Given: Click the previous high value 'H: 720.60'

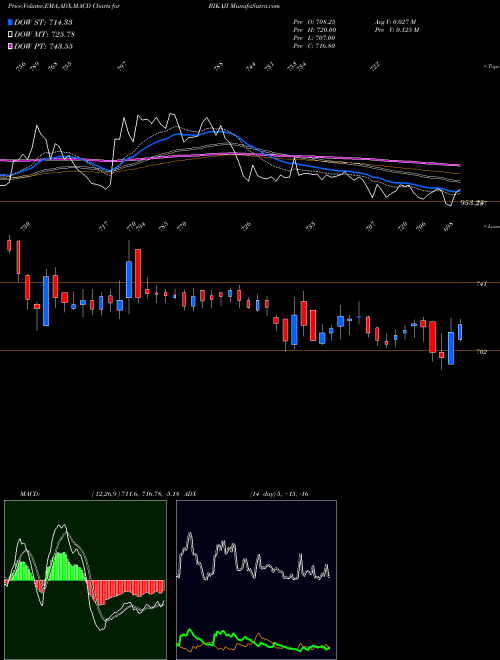Looking at the screenshot, I should coord(322,30).
